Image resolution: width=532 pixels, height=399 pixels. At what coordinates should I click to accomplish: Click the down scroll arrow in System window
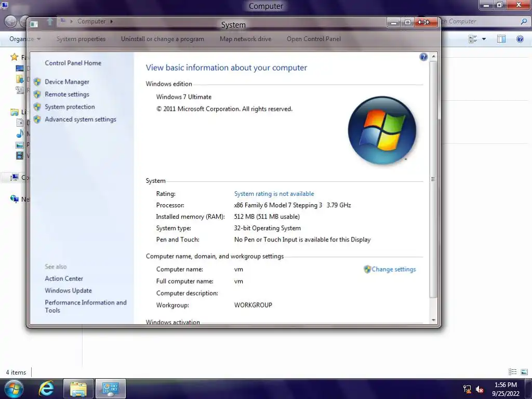pyautogui.click(x=433, y=320)
